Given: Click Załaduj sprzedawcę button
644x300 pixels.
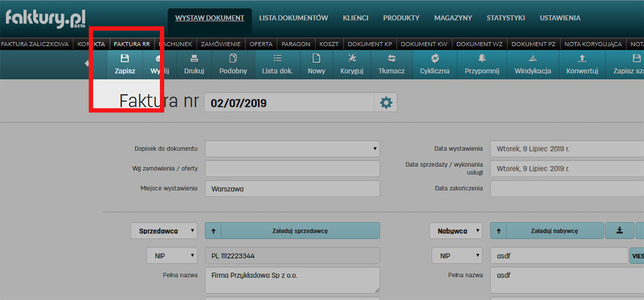Looking at the screenshot, I should tap(299, 231).
